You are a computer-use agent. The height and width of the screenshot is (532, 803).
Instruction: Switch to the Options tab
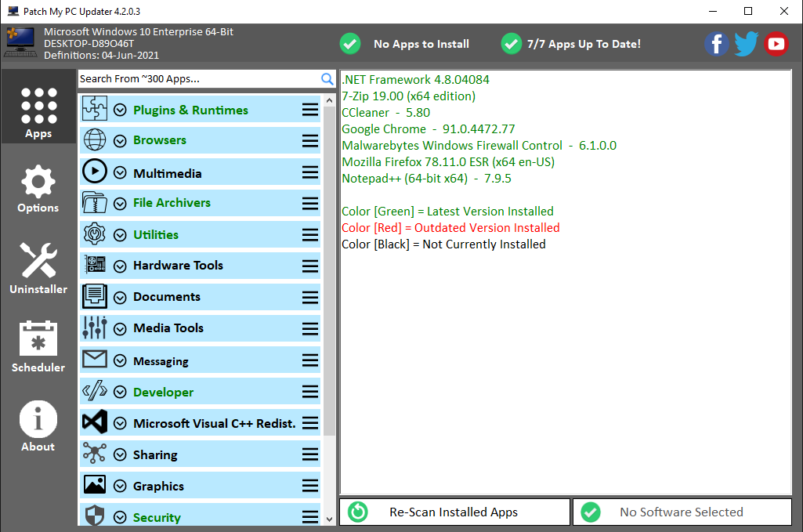(x=38, y=189)
